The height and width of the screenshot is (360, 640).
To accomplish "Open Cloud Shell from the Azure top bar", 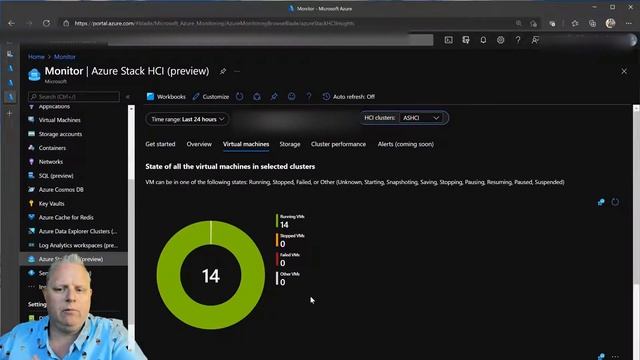I will pos(449,40).
